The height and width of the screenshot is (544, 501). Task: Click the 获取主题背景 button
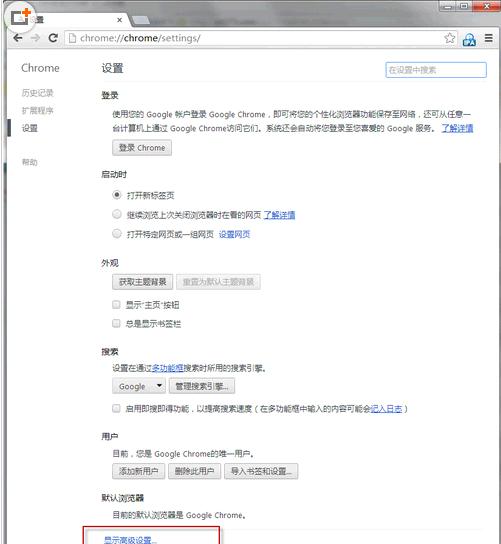[x=143, y=282]
